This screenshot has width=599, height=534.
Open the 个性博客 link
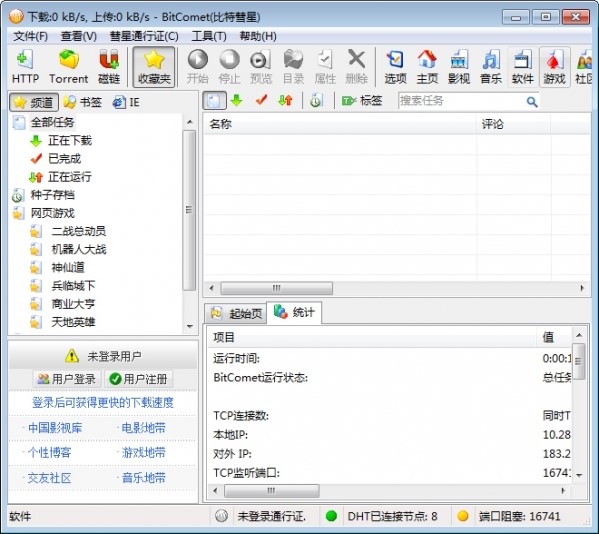coord(49,453)
